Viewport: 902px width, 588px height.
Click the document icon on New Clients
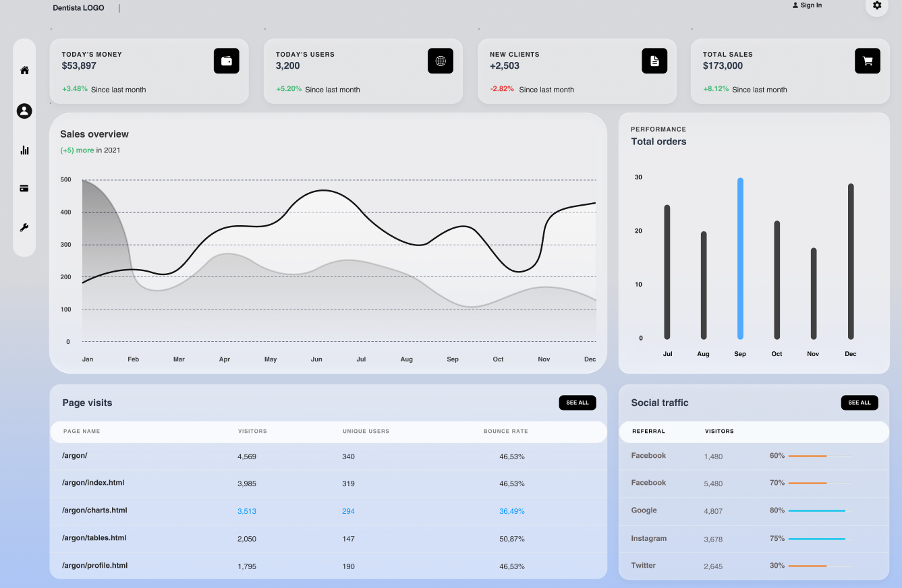(x=654, y=61)
